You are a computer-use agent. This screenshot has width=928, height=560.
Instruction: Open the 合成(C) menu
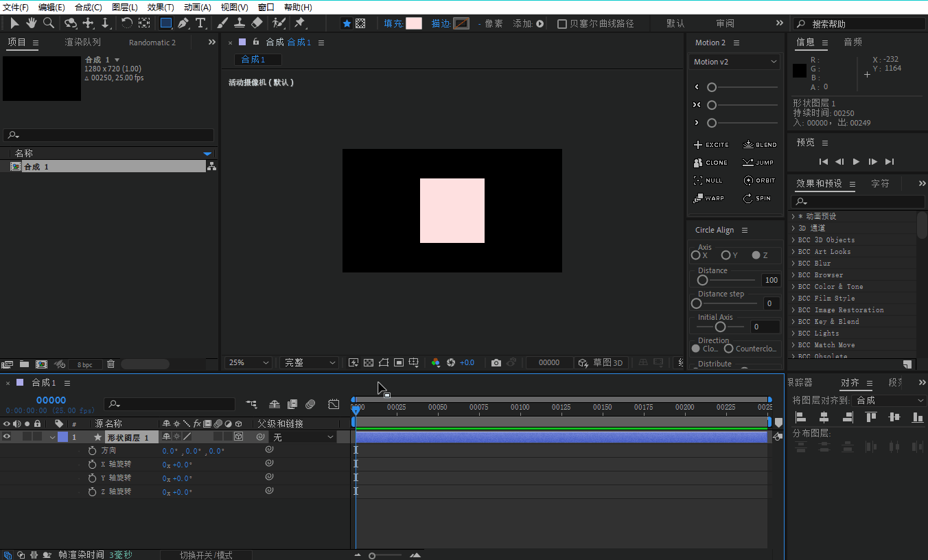point(89,7)
